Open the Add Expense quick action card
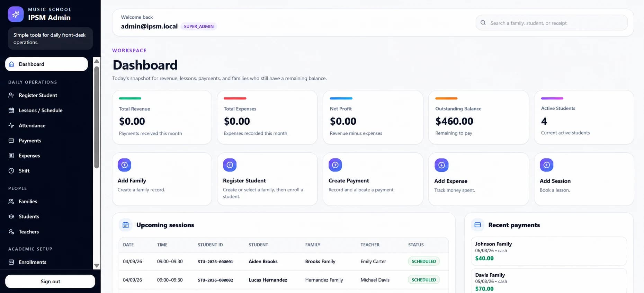Image resolution: width=644 pixels, height=293 pixels. pos(478,179)
